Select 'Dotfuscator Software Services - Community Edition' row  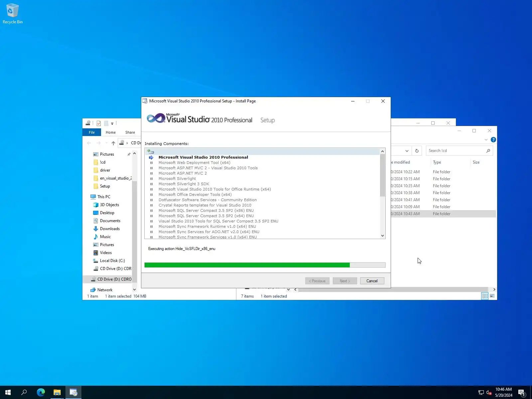207,200
